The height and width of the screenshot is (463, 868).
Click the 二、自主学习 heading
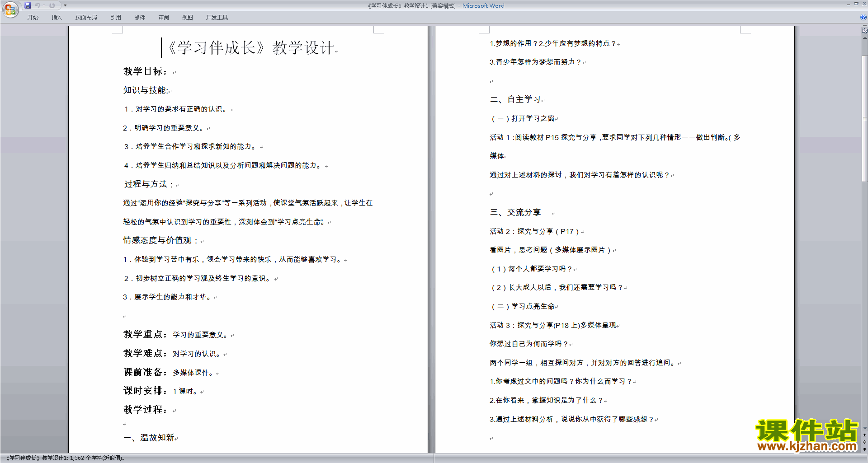tap(515, 99)
